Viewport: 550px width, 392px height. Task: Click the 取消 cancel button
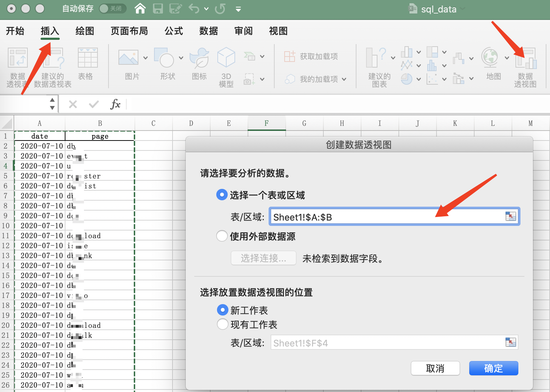click(x=435, y=369)
